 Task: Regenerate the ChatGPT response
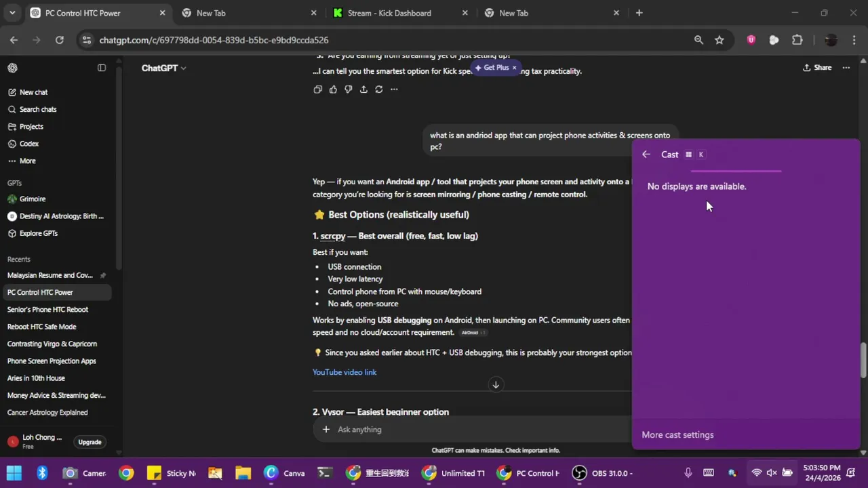pyautogui.click(x=379, y=89)
